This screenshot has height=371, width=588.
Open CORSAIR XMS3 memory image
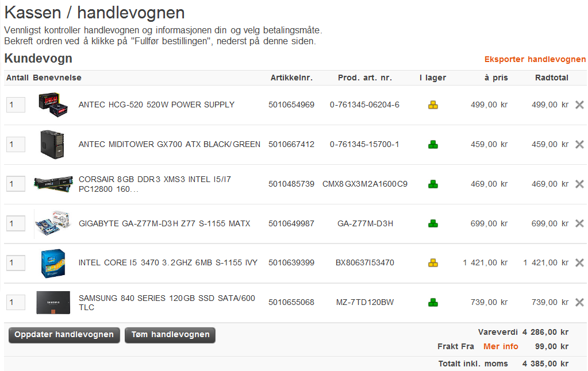[x=53, y=184]
